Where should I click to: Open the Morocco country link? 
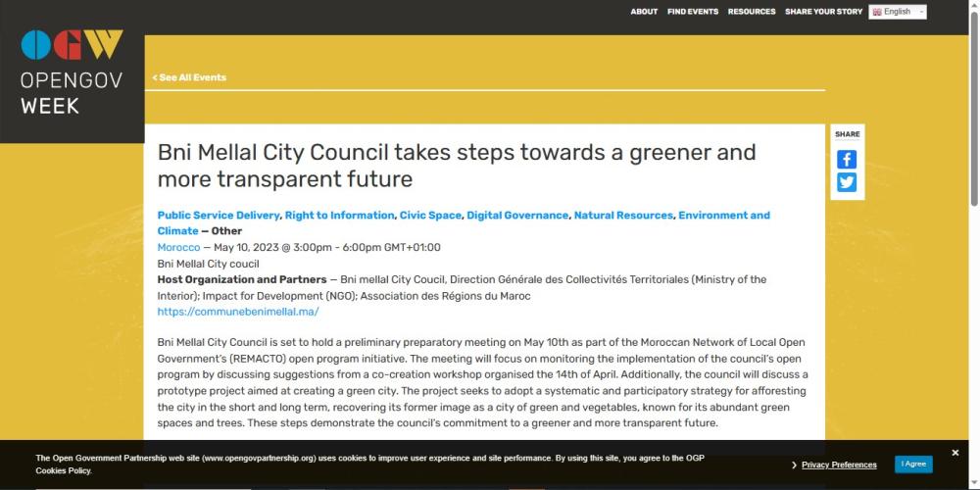coord(178,247)
